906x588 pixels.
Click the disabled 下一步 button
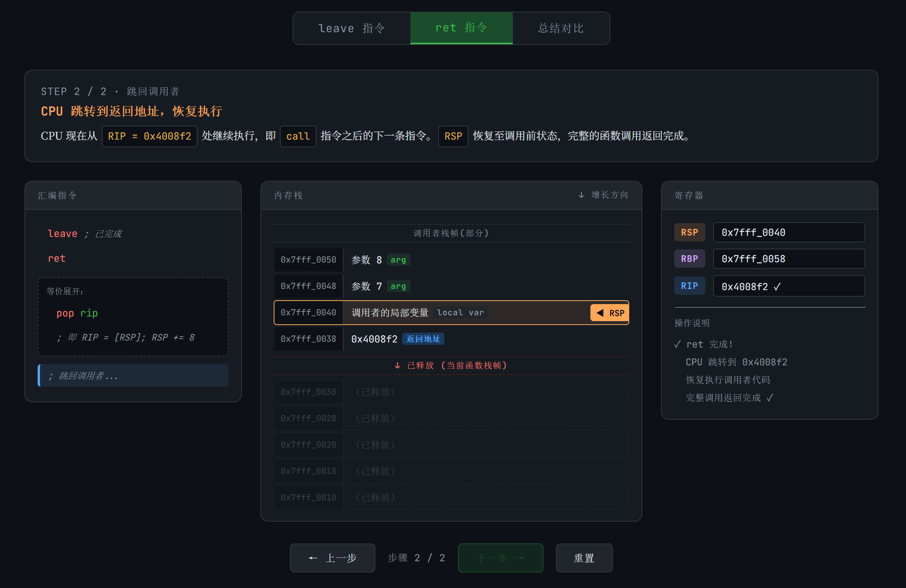tap(500, 558)
